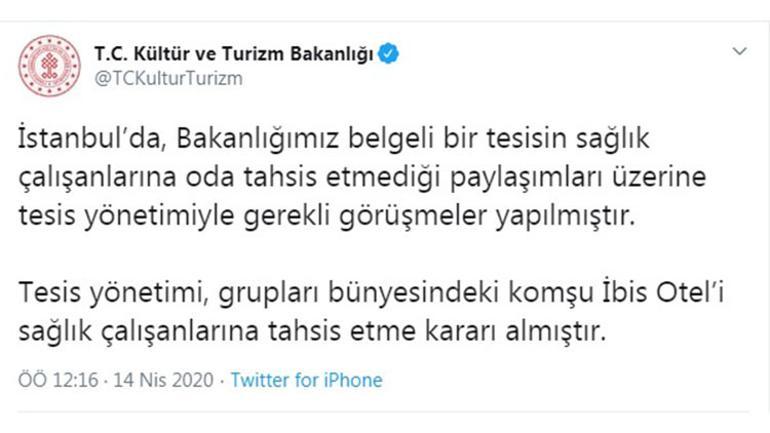Viewport: 770px width, 433px height.
Task: Open the Twitter for iPhone source link
Action: tap(306, 380)
